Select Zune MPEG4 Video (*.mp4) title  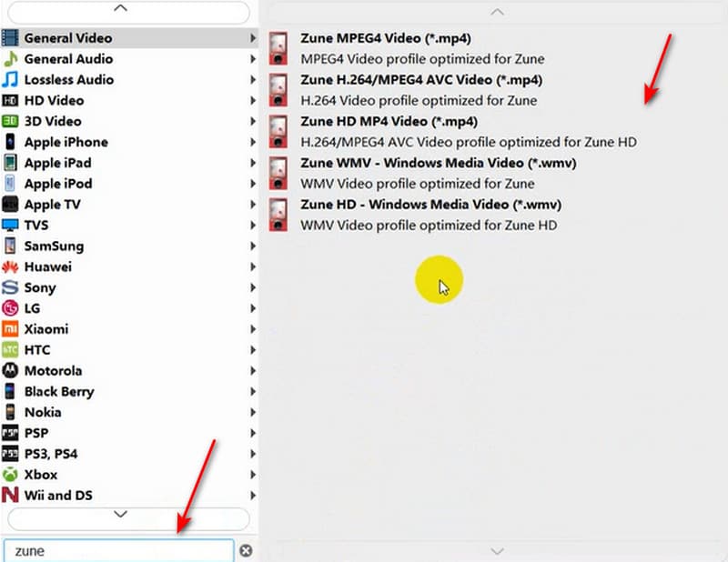(x=386, y=38)
